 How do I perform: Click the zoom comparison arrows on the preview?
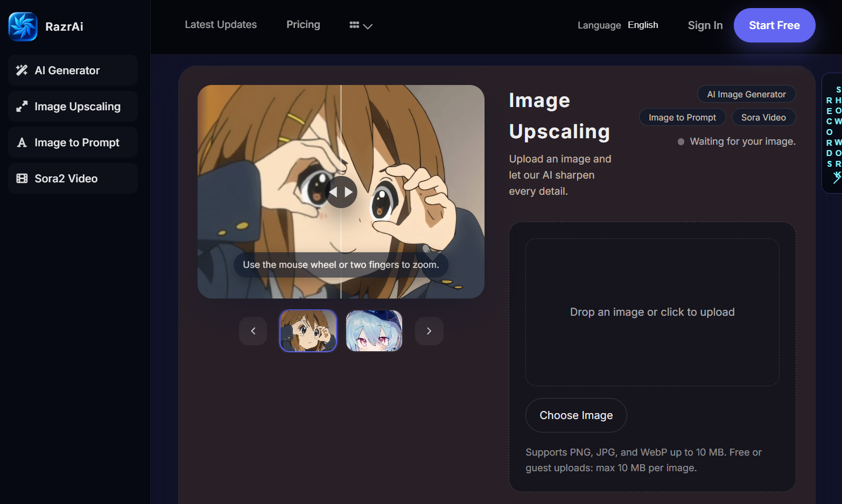(x=341, y=192)
